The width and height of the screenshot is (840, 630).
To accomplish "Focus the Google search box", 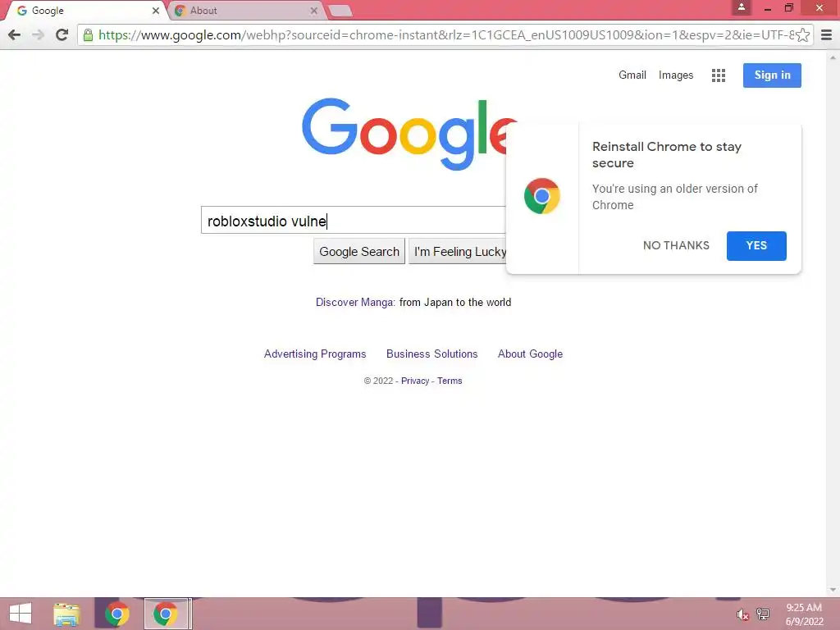I will [354, 220].
